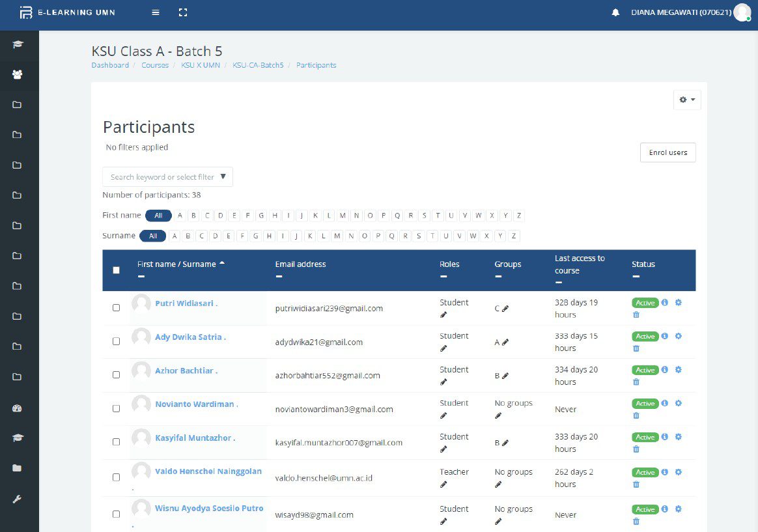758x532 pixels.
Task: Show enrolment info icon for Novianto Wardiman
Action: pos(665,404)
